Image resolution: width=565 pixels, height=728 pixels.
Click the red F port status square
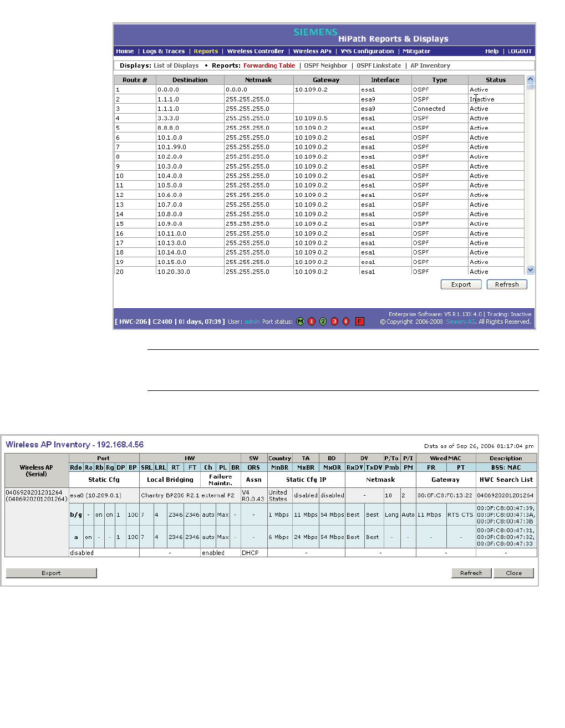tap(360, 322)
